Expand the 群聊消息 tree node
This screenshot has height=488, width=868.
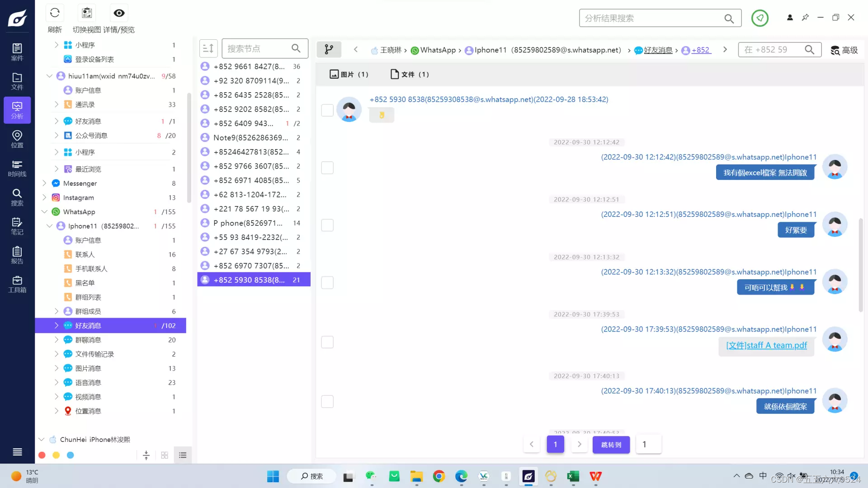(57, 340)
